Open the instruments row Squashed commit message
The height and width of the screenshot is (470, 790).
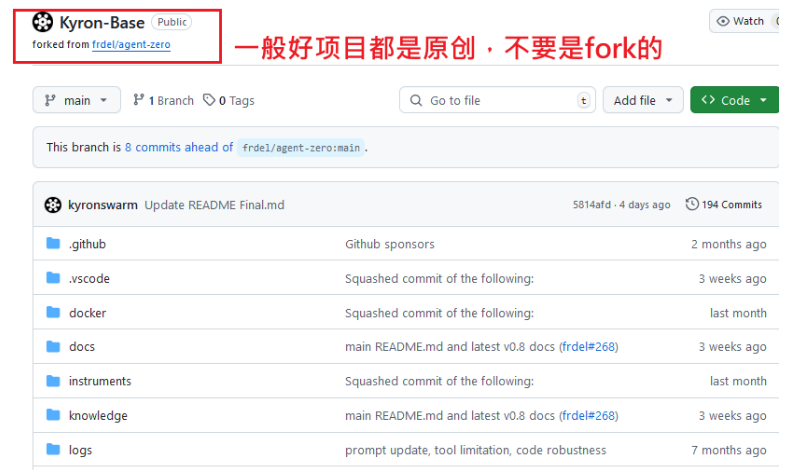click(x=439, y=381)
